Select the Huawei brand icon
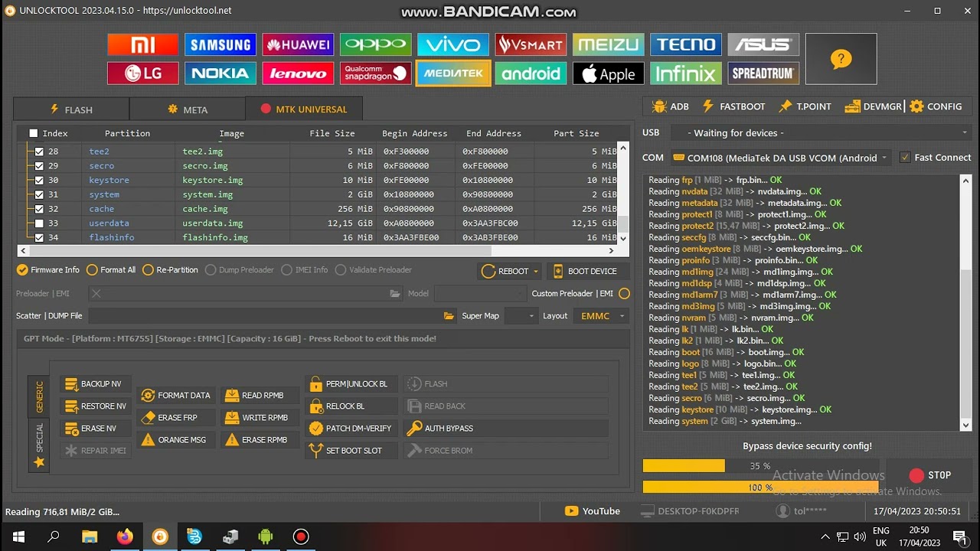The width and height of the screenshot is (980, 551). [298, 44]
